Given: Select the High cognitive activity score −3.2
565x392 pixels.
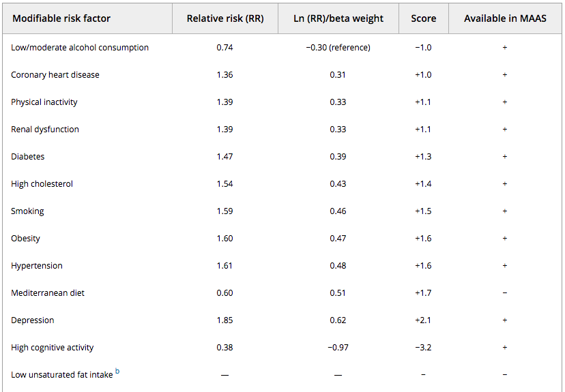Looking at the screenshot, I should 423,348.
